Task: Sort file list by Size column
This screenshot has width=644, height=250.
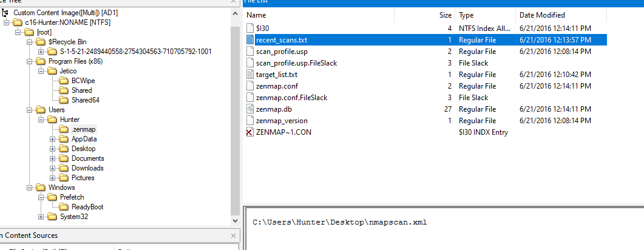Action: pyautogui.click(x=446, y=15)
